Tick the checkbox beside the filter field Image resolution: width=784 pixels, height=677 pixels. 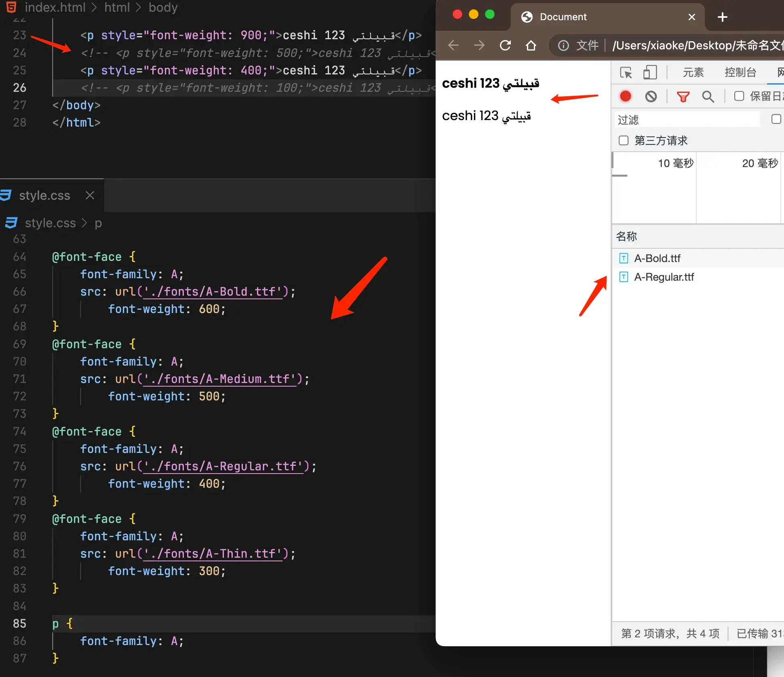click(776, 119)
